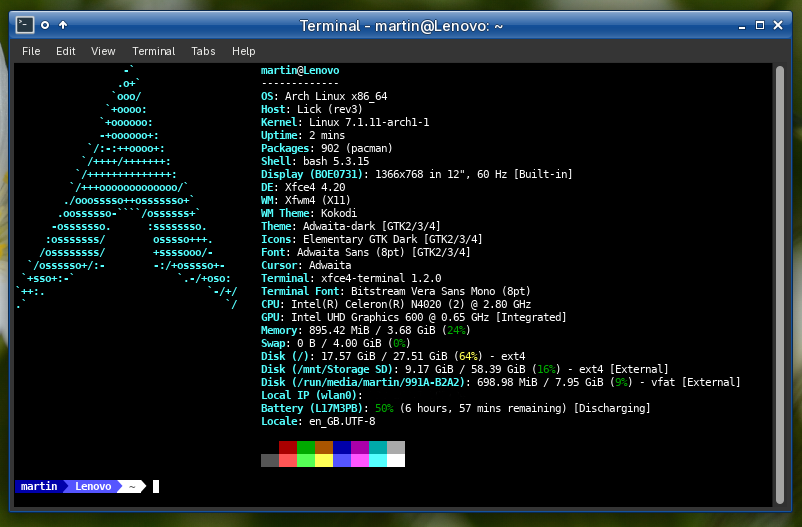The width and height of the screenshot is (802, 527).
Task: Click the 'DE: Xfce4 4.20' line
Action: [x=303, y=187]
